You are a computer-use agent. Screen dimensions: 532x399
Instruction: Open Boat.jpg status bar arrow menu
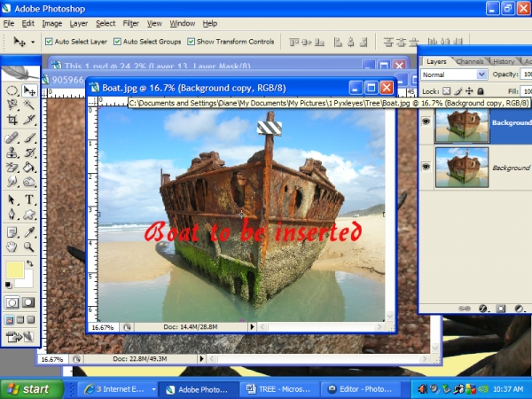point(252,326)
